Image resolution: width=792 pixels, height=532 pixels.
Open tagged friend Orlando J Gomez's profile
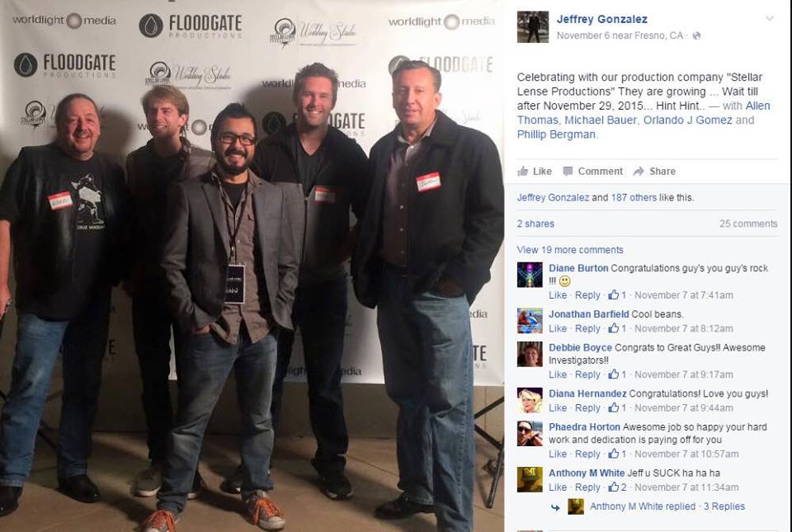point(687,120)
